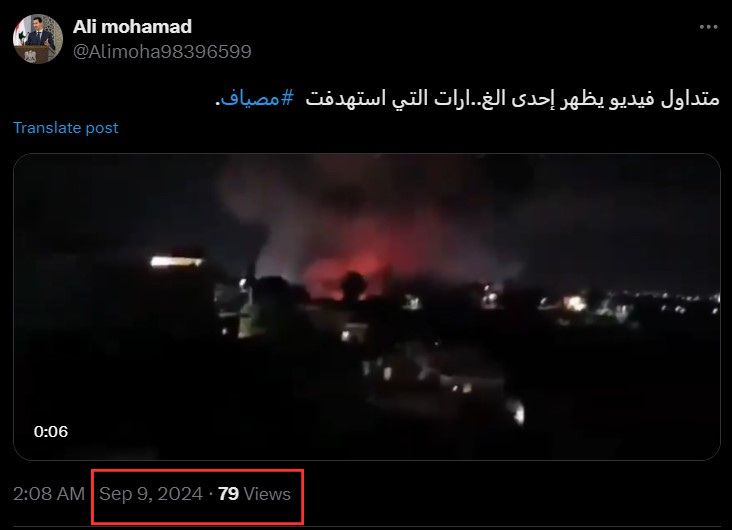
Task: Click the Sep 9, 2024 date
Action: point(151,494)
